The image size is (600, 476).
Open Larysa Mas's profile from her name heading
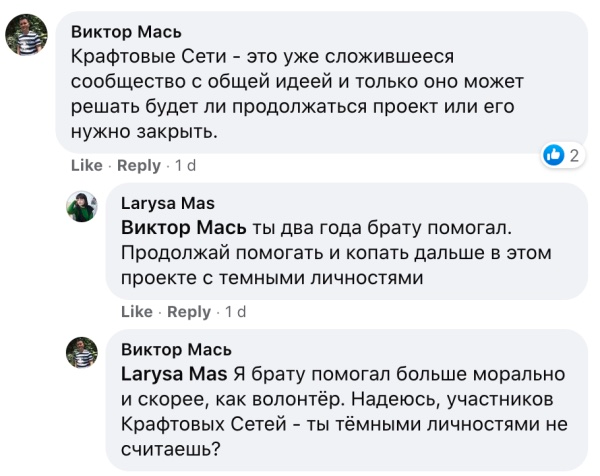tap(167, 204)
